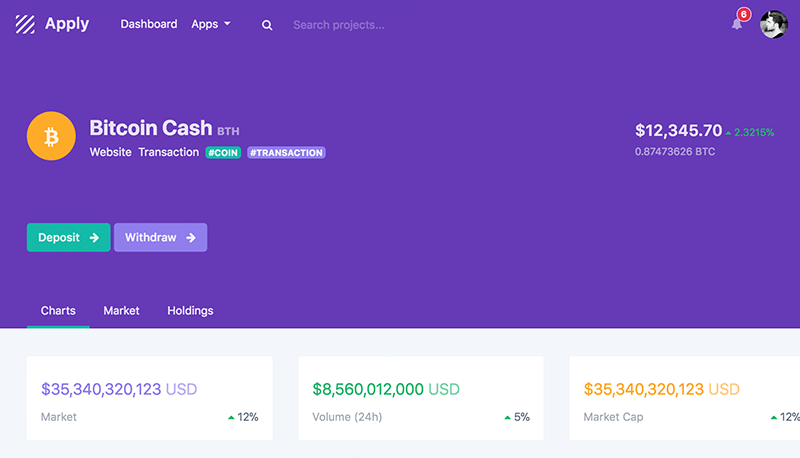Open the user profile avatar
The image size is (800, 458).
773,24
